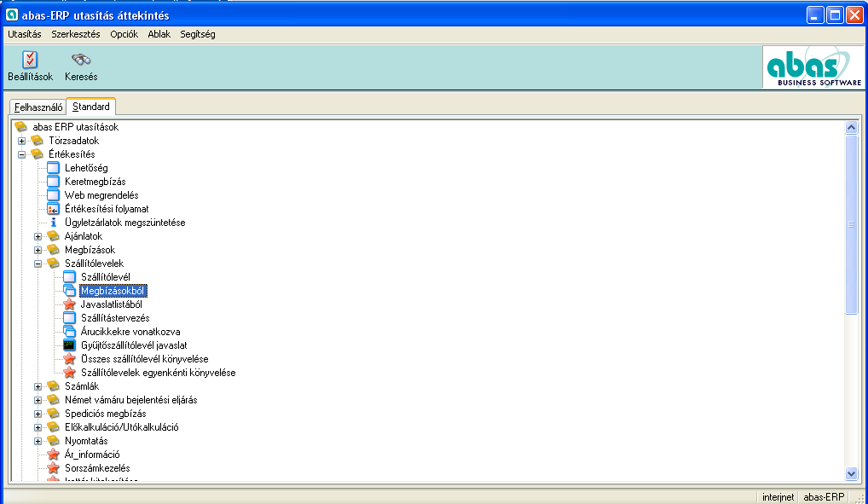
Task: Expand the Megbízások tree node
Action: [38, 250]
